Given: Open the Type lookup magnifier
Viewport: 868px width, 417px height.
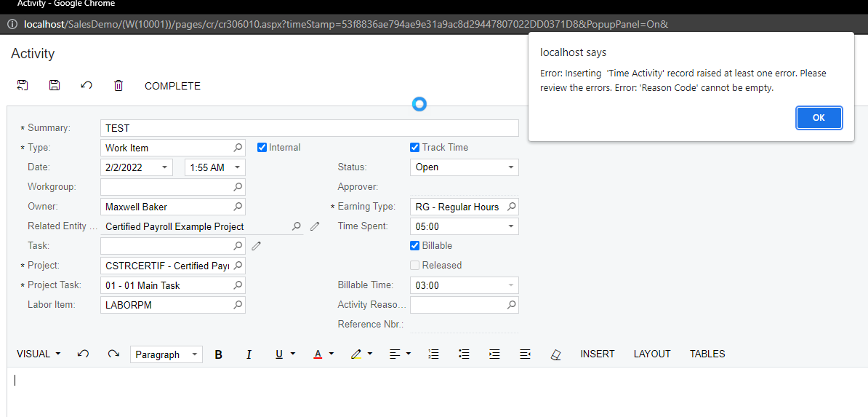Looking at the screenshot, I should pos(238,148).
